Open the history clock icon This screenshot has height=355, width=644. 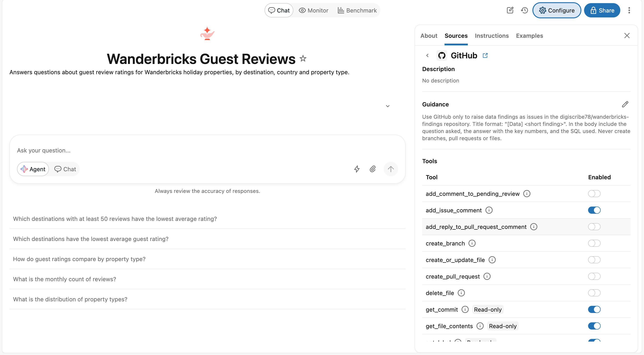tap(524, 10)
